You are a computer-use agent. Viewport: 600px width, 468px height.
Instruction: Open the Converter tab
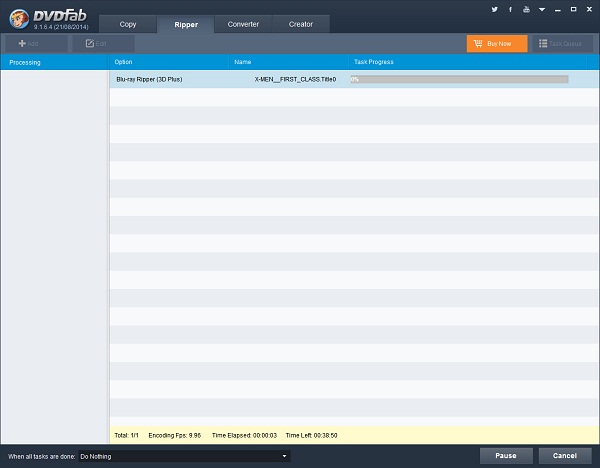243,24
